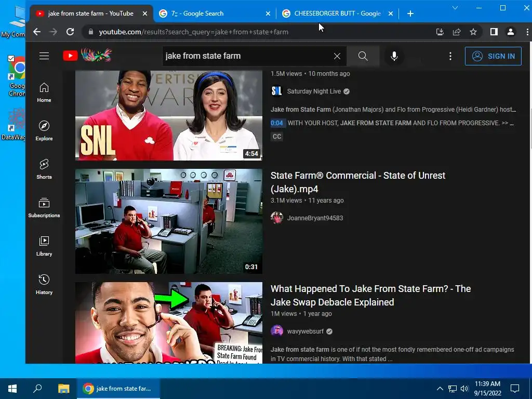The width and height of the screenshot is (532, 399).
Task: Open the notification center
Action: point(515,389)
